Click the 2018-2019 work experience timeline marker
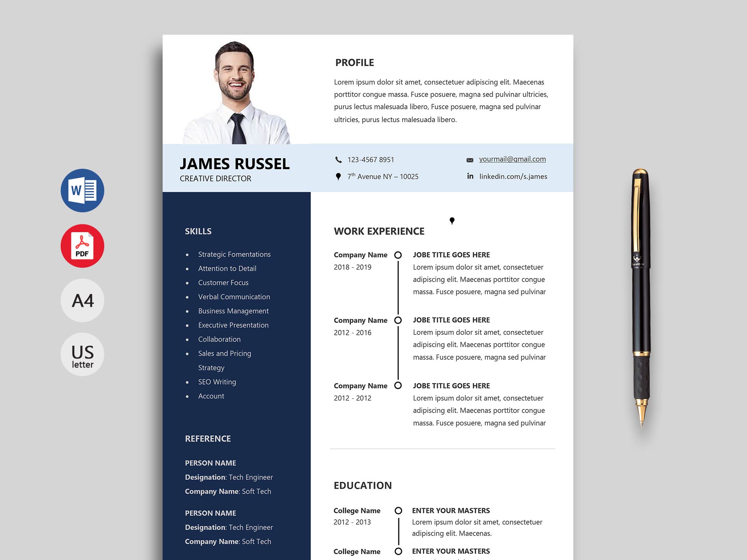The image size is (747, 560). 398,255
